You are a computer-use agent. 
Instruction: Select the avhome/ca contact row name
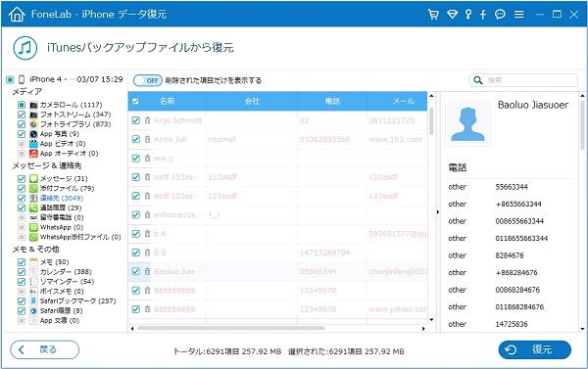(x=178, y=214)
